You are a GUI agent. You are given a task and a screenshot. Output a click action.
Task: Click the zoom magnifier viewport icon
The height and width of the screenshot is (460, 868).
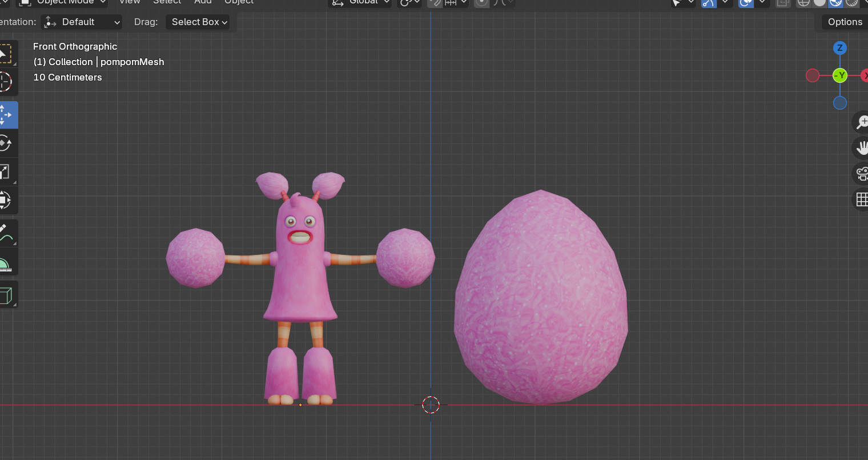coord(861,122)
